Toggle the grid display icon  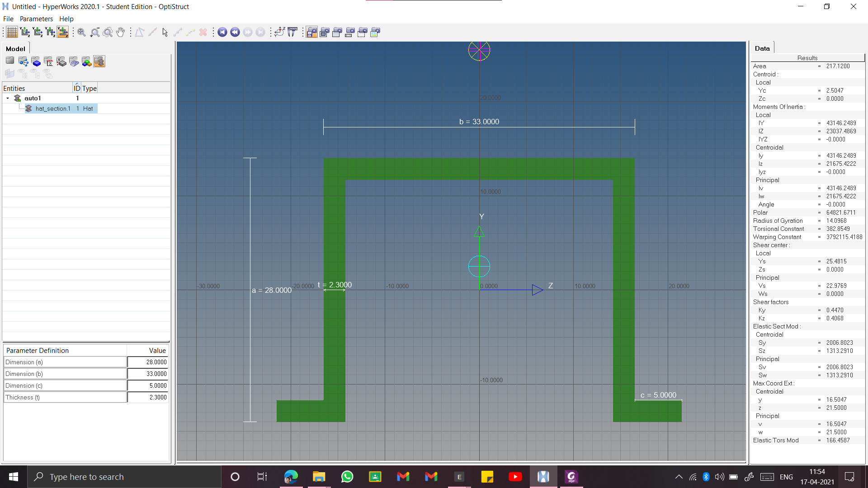click(x=12, y=32)
